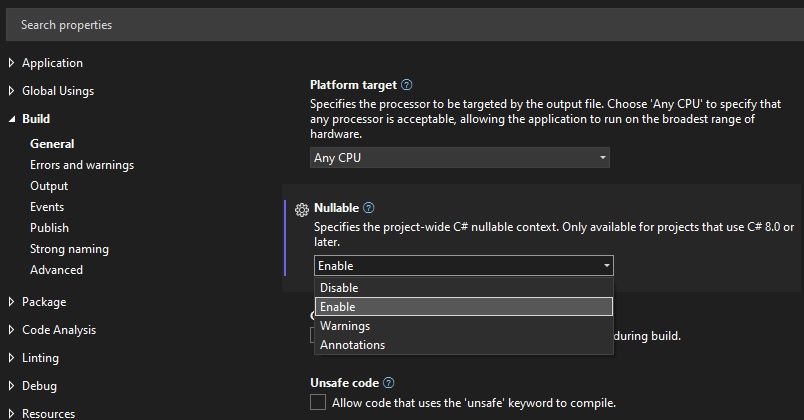The image size is (804, 420).
Task: Expand the Code Analysis section
Action: 11,330
